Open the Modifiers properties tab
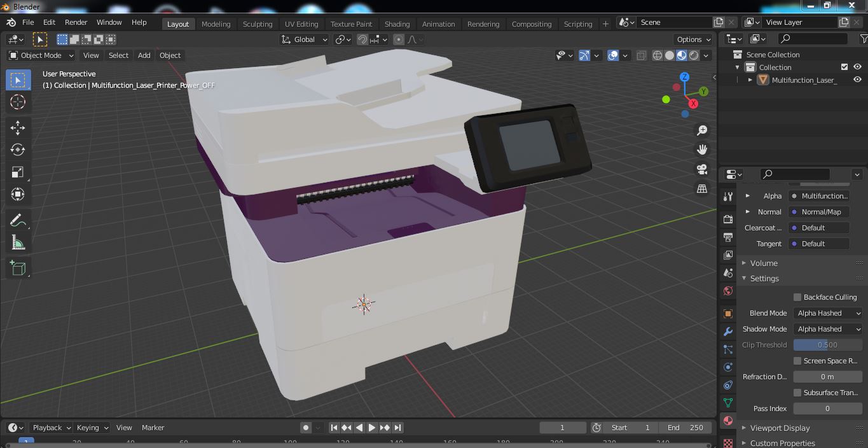 (x=728, y=332)
